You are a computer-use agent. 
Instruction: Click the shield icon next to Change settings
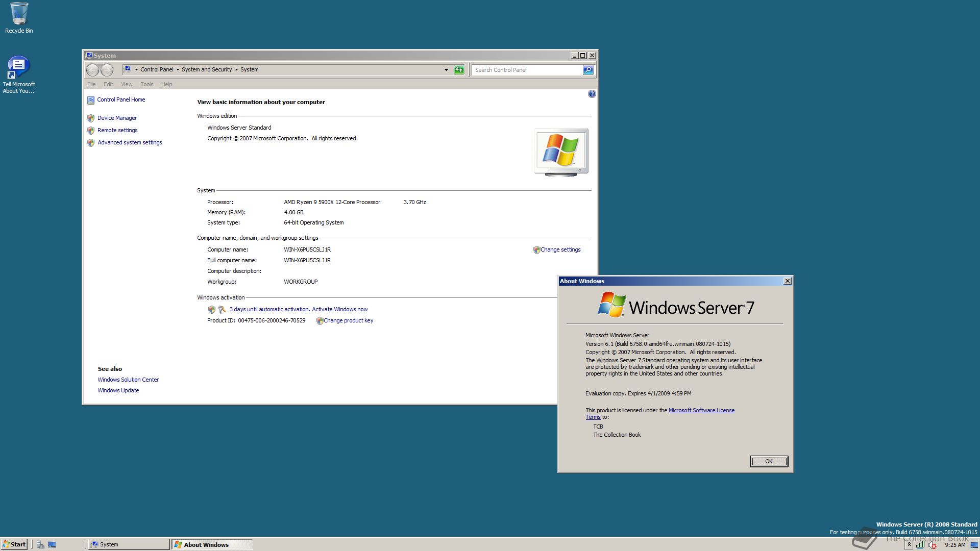click(536, 250)
